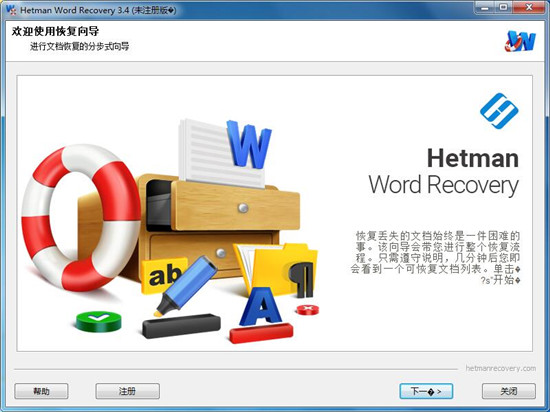Click the subtitle 进行文档恢复的分步式向导
This screenshot has height=412, width=550.
tap(80, 46)
